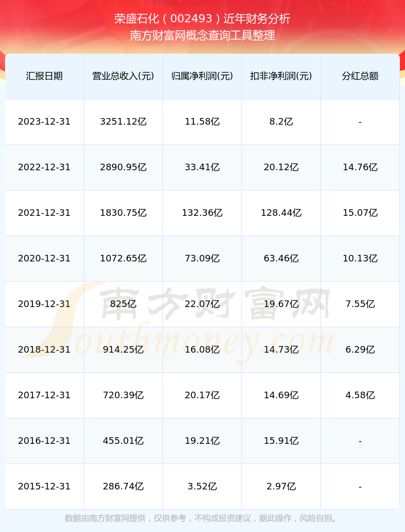This screenshot has height=532, width=405.
Task: Select revenue value 455.01亿
Action: [x=124, y=441]
